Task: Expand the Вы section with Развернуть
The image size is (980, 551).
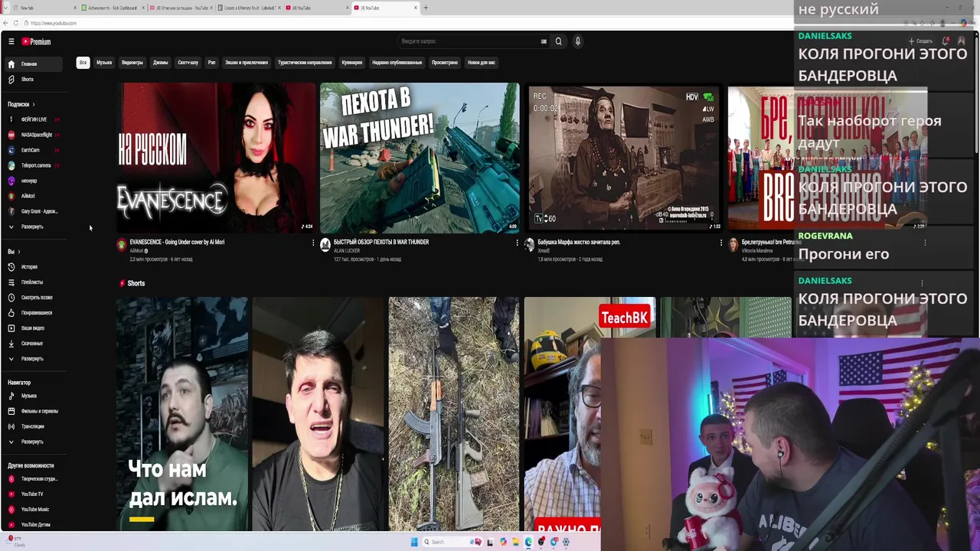Action: [x=34, y=359]
